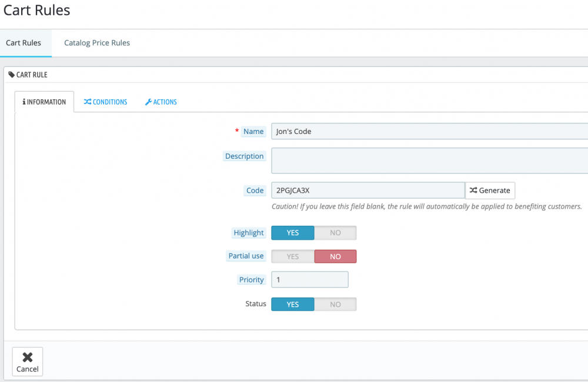Screen dimensions: 588x382
Task: Click the caution hint below Code field
Action: (427, 206)
